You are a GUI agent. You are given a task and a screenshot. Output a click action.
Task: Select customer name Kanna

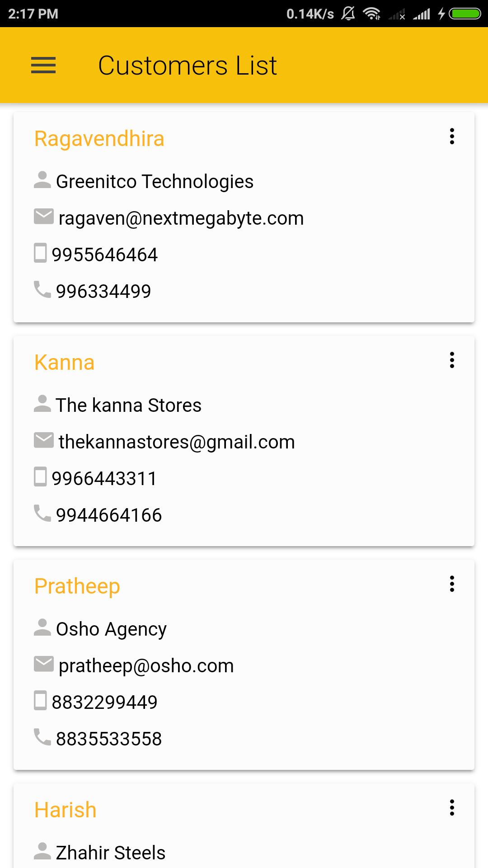pos(65,363)
